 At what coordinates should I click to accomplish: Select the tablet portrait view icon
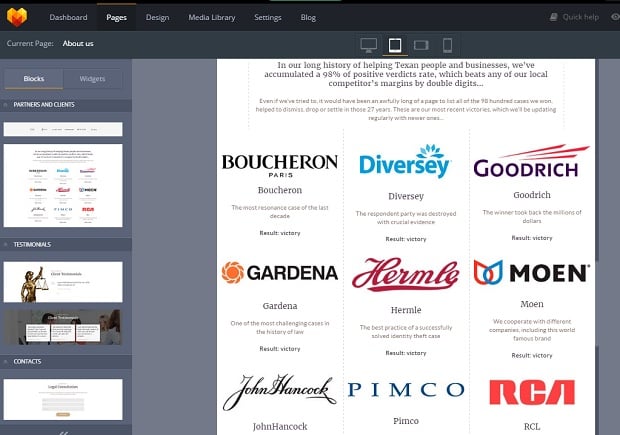[395, 45]
